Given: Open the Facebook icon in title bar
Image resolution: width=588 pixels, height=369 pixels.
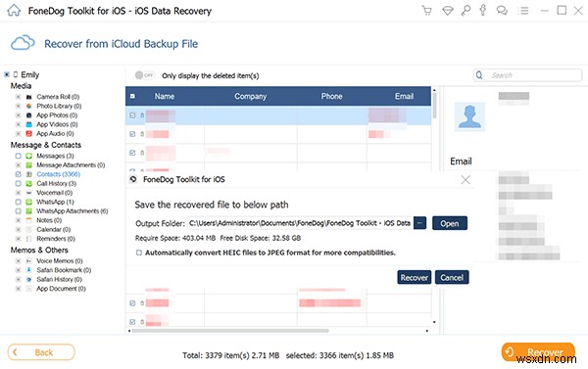Looking at the screenshot, I should pos(483,10).
